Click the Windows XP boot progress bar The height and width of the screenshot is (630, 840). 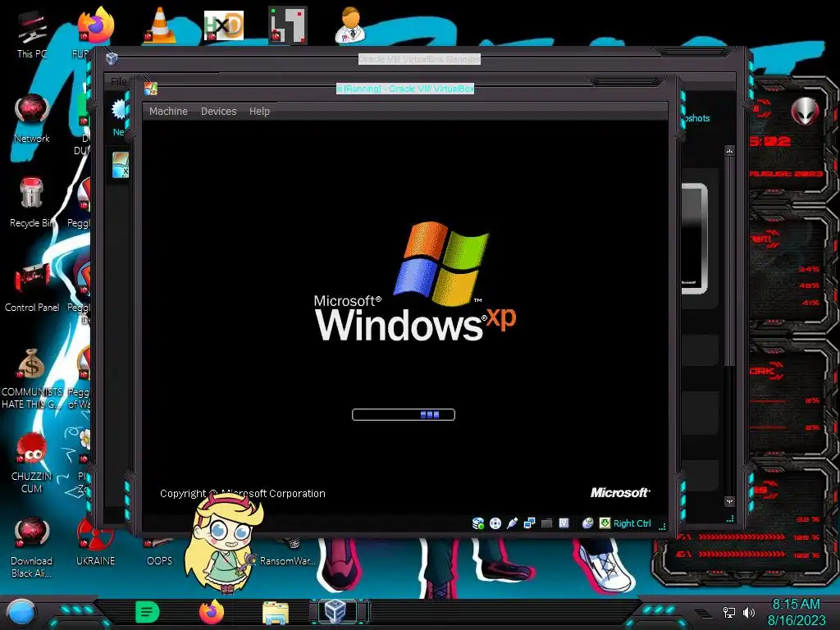point(404,414)
